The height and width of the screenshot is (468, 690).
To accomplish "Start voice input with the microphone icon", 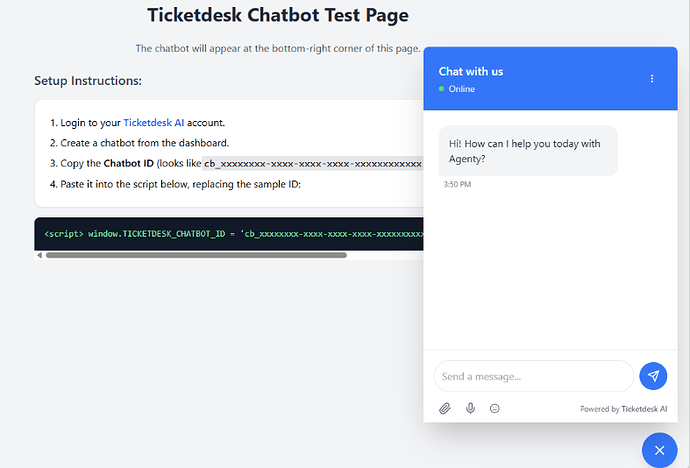I will point(470,409).
